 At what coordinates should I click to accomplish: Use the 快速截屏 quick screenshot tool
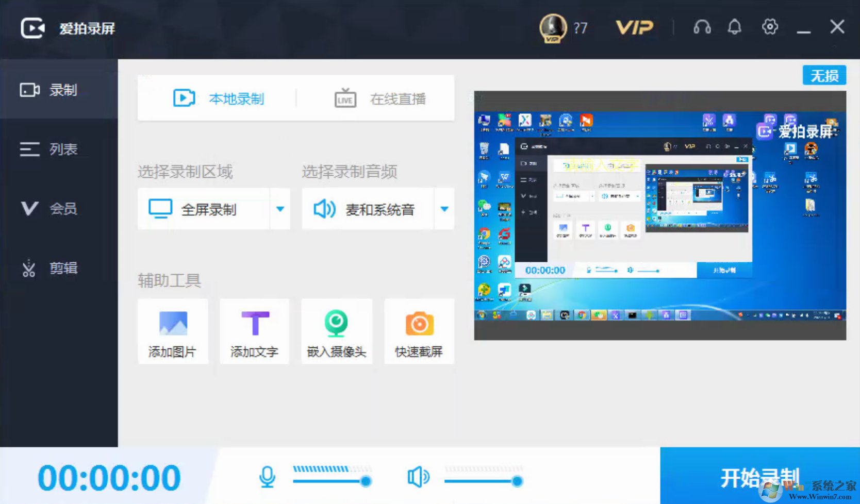[419, 331]
